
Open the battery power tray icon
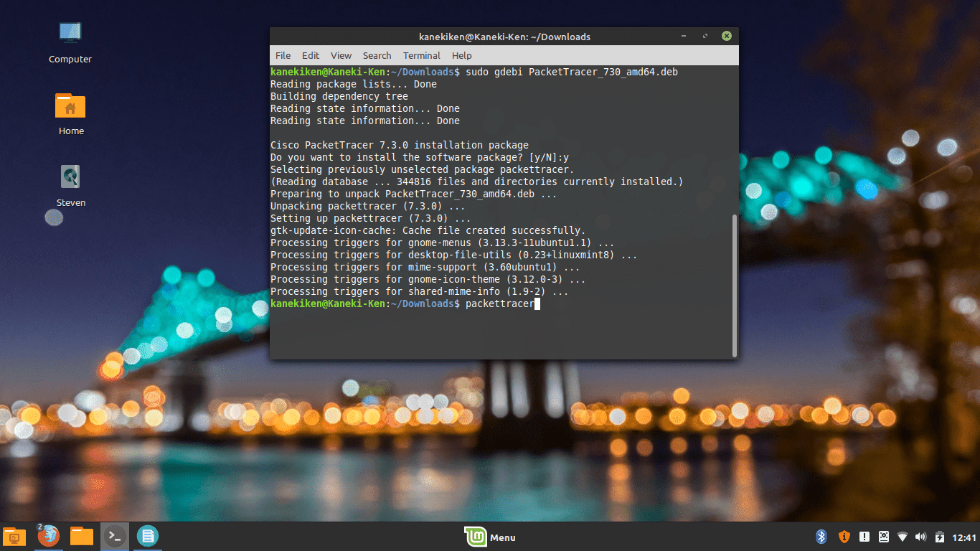pos(939,537)
